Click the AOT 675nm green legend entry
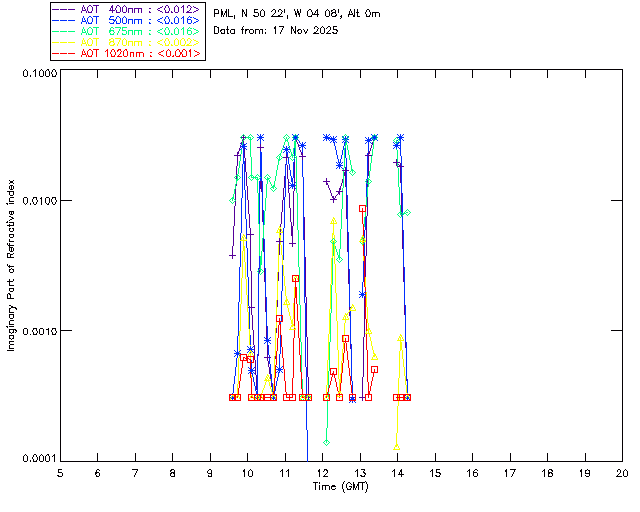The width and height of the screenshot is (640, 512). coord(140,32)
